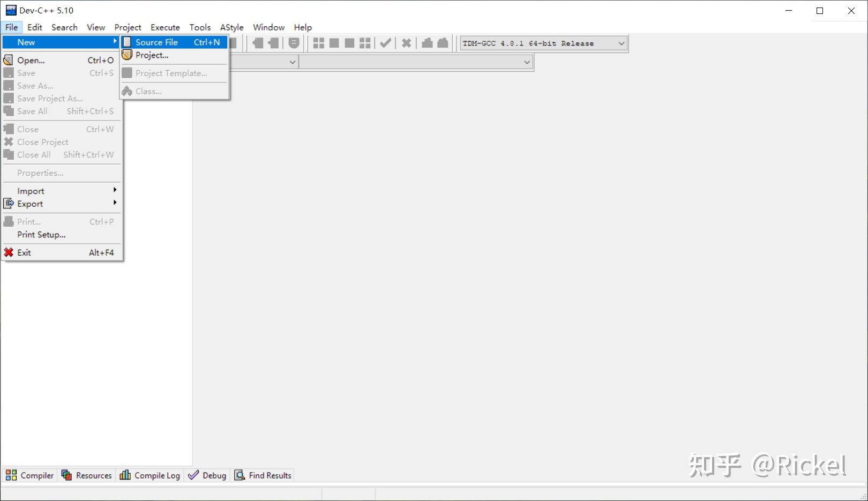Screen dimensions: 868x501
Task: Click the Find Results magnifier icon
Action: coord(240,475)
